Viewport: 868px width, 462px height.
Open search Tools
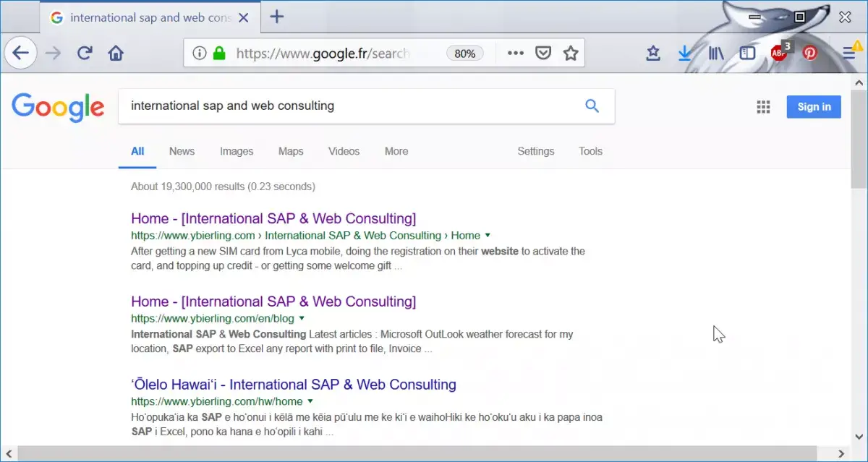click(590, 151)
